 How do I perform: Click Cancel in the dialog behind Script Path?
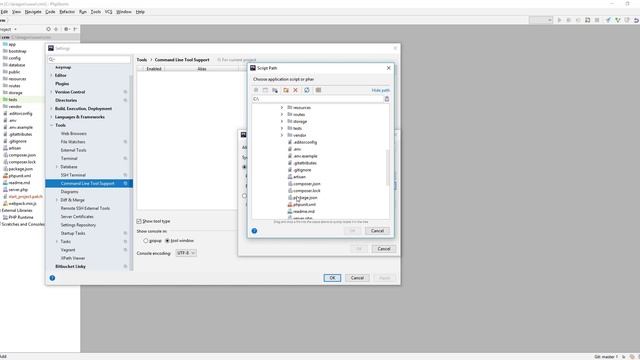[x=384, y=249]
